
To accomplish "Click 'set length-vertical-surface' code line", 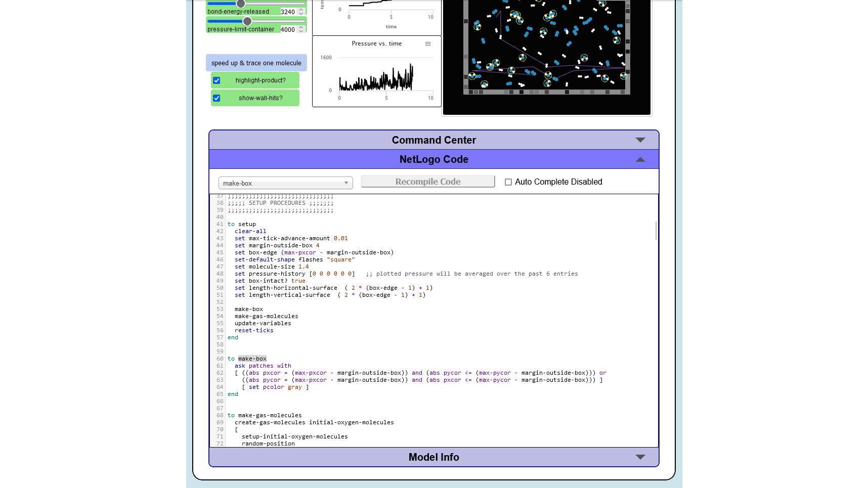I will (330, 295).
